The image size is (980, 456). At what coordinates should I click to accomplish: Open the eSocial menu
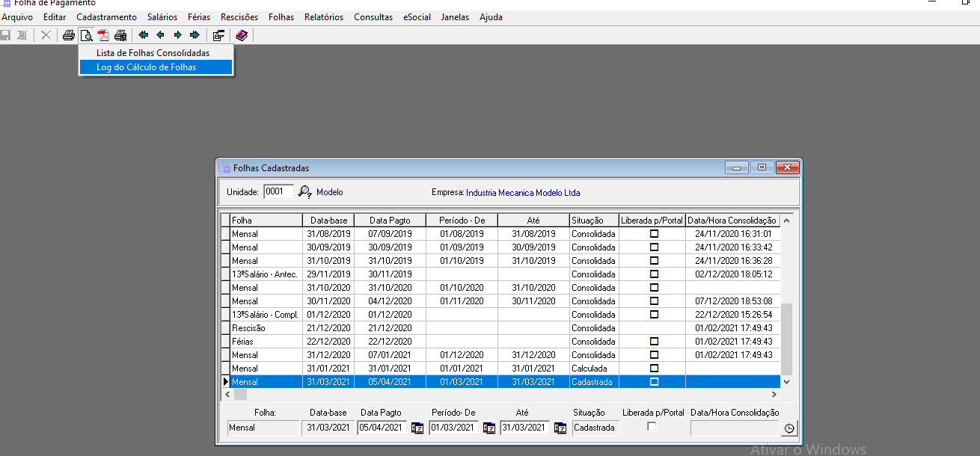[417, 17]
